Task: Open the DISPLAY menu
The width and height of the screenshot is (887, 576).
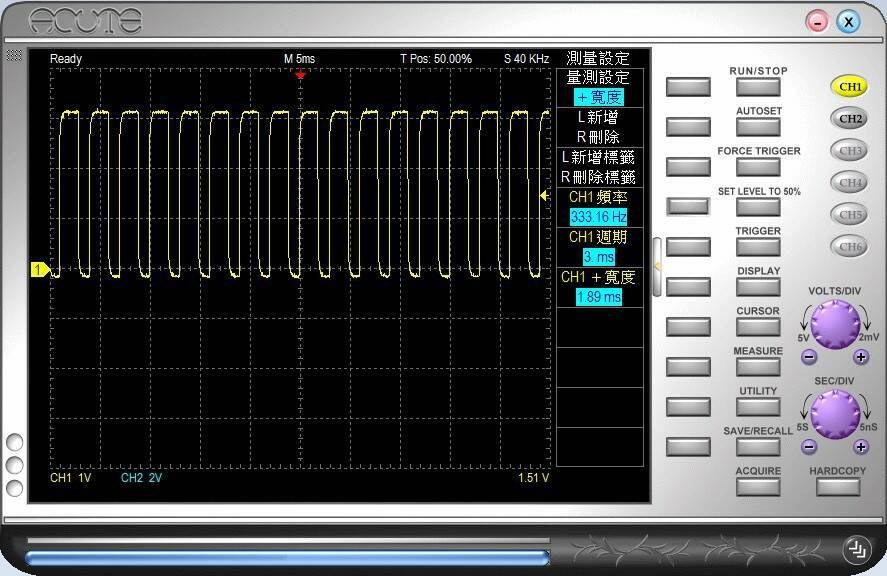Action: 758,287
